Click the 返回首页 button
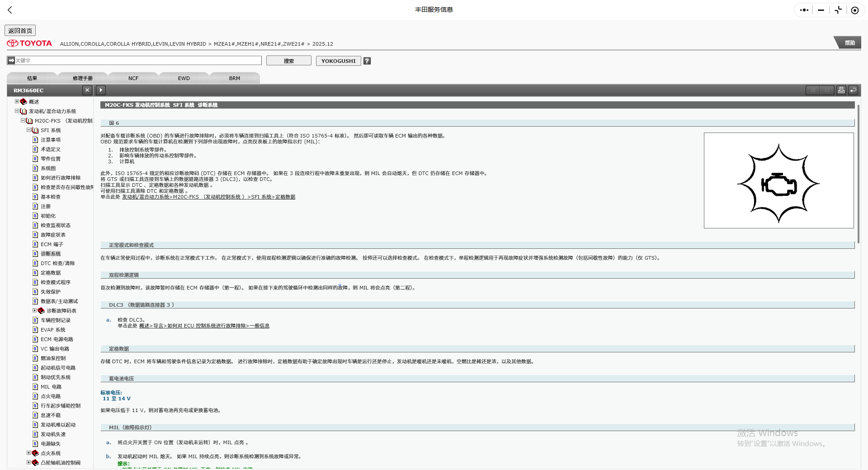 click(x=20, y=30)
